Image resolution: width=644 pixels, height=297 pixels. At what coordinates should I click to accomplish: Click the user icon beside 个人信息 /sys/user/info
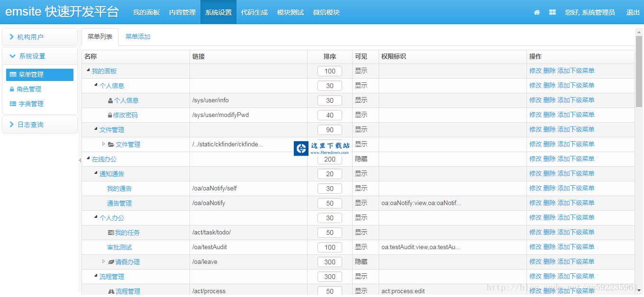110,100
